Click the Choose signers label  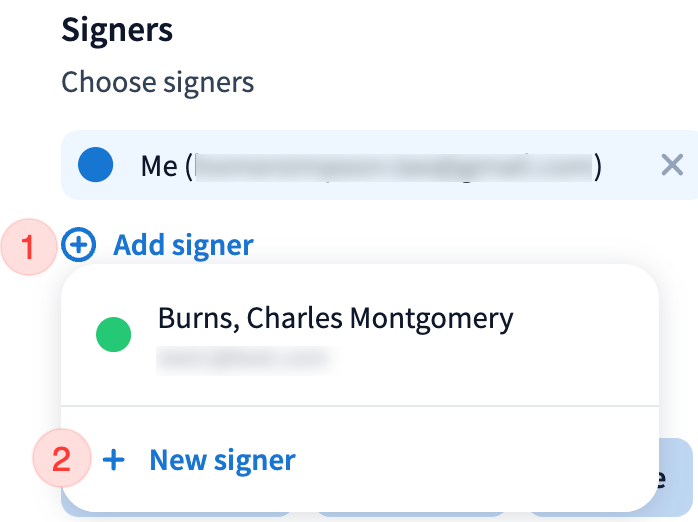click(158, 81)
